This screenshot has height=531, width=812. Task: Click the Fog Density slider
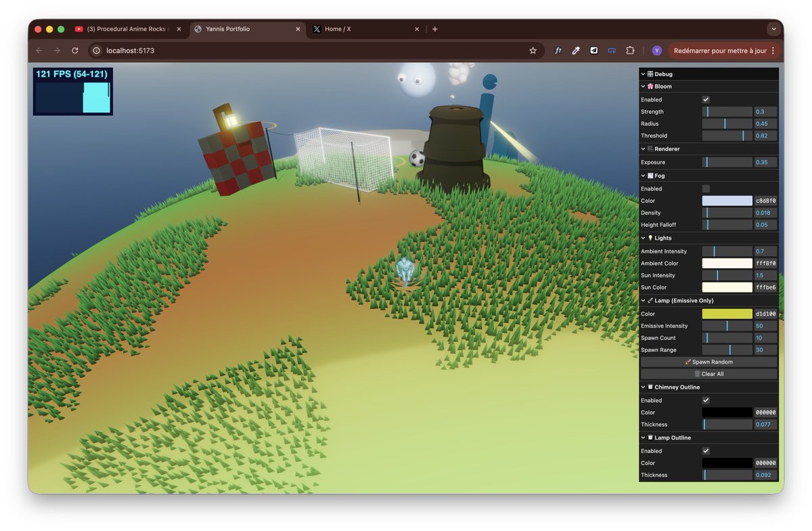pyautogui.click(x=727, y=213)
